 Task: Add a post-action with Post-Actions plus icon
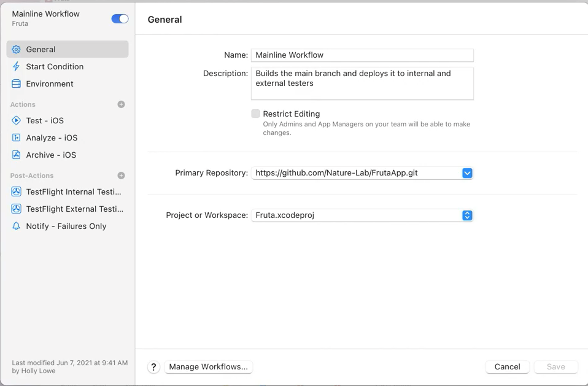tap(121, 176)
